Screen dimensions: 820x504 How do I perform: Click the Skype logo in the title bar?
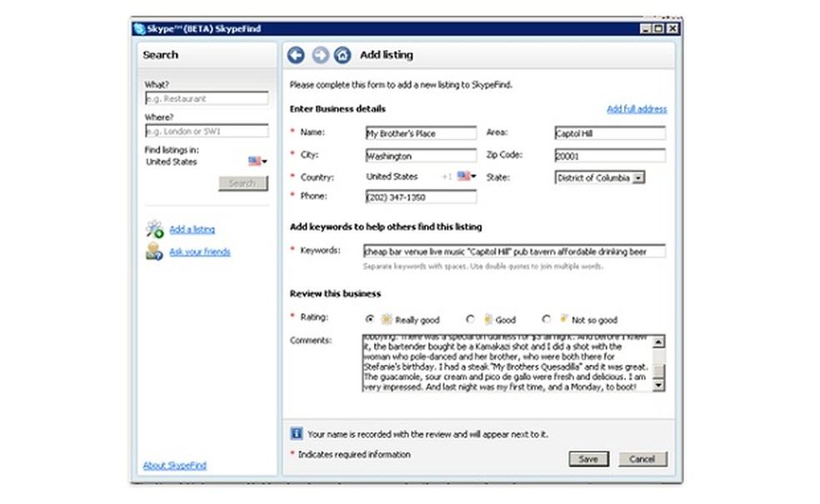[x=137, y=28]
